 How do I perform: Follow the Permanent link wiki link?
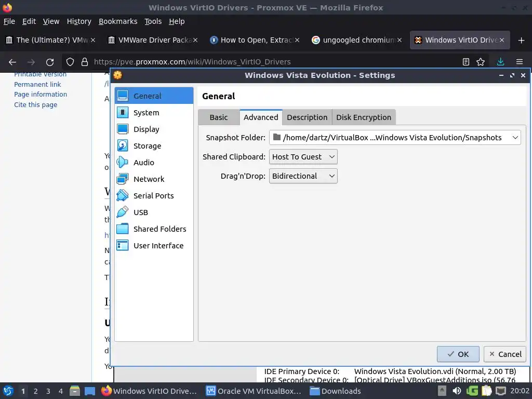point(37,85)
